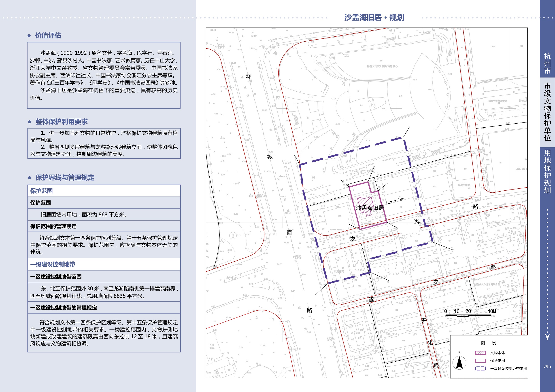555x392 pixels.
Task: Click the 保护范围 blue table header
Action: pyautogui.click(x=104, y=191)
